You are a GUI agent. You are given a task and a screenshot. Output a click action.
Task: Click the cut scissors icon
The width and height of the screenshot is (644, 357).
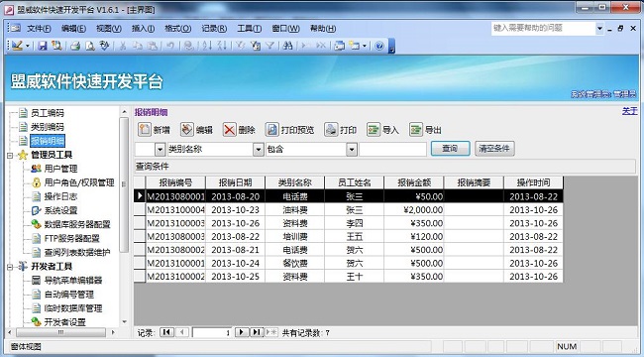(x=123, y=46)
